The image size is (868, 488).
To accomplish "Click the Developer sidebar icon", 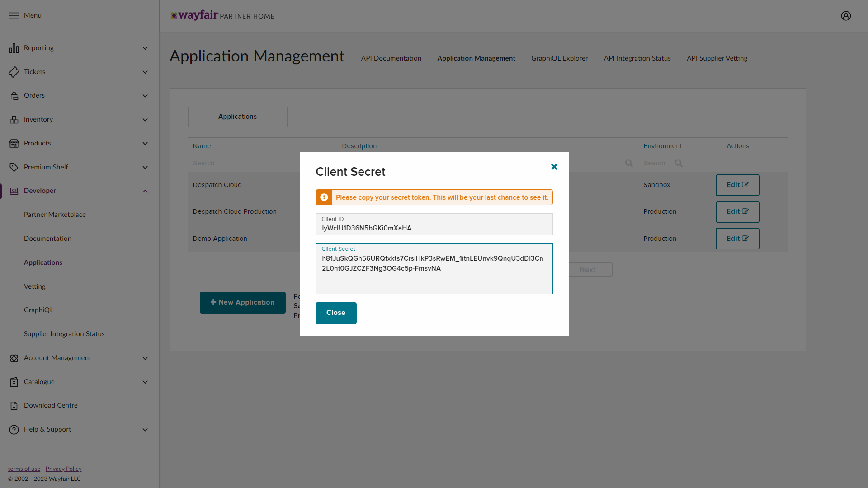I will pyautogui.click(x=14, y=191).
